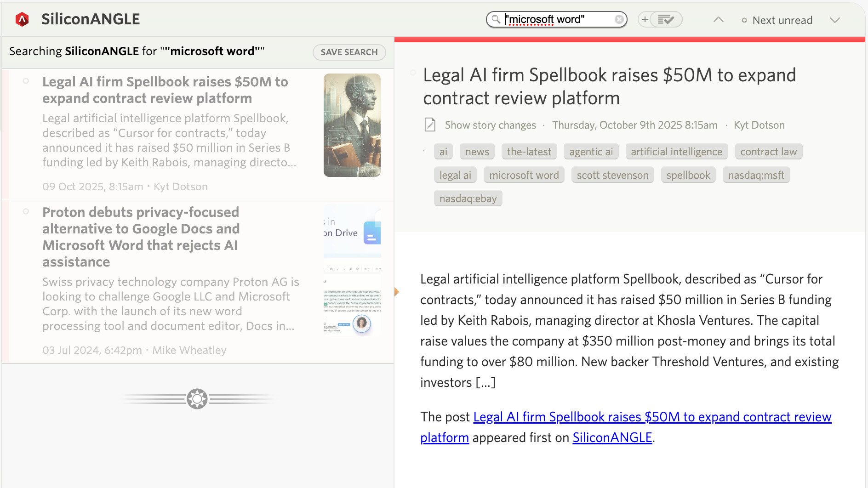The image size is (868, 488).
Task: Toggle read indicator beside the open story title
Action: point(413,73)
